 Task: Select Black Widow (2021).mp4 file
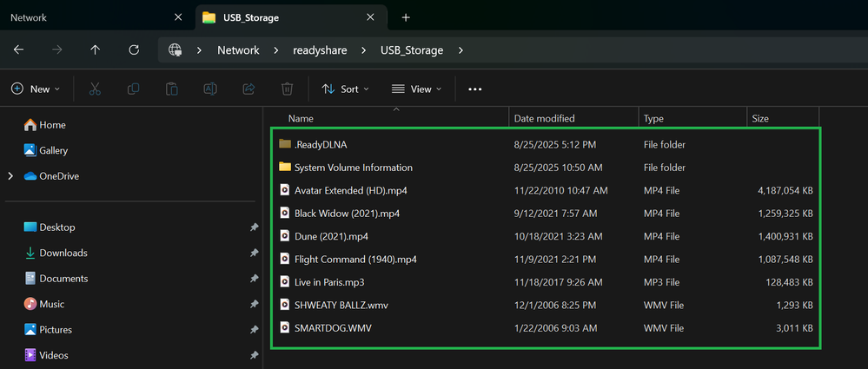[x=546, y=213]
